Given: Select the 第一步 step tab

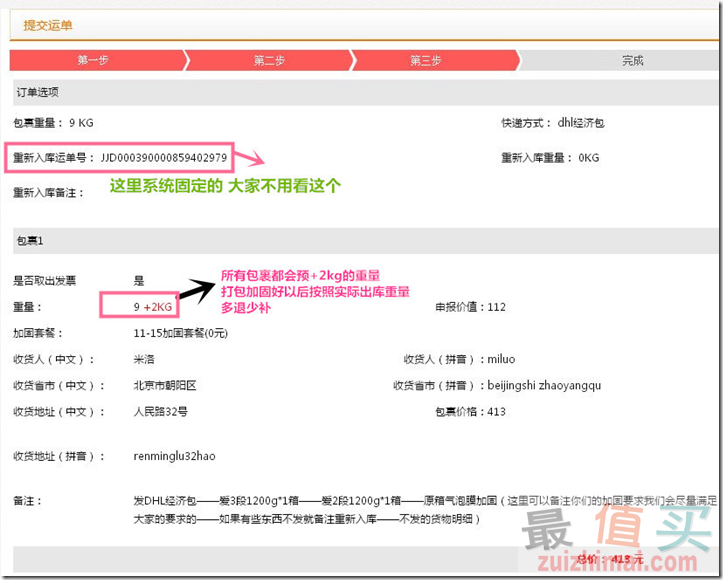Looking at the screenshot, I should pos(98,60).
